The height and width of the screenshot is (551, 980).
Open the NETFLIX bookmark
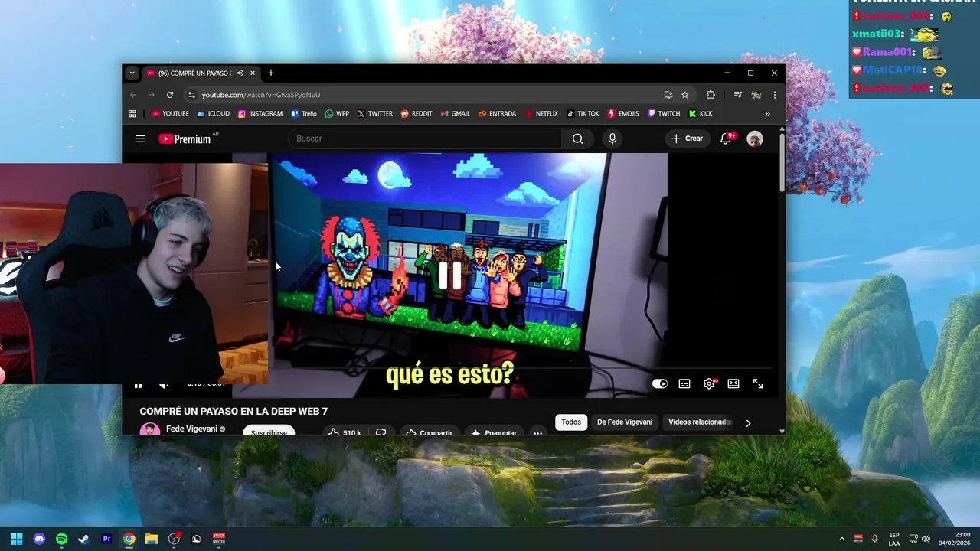541,114
